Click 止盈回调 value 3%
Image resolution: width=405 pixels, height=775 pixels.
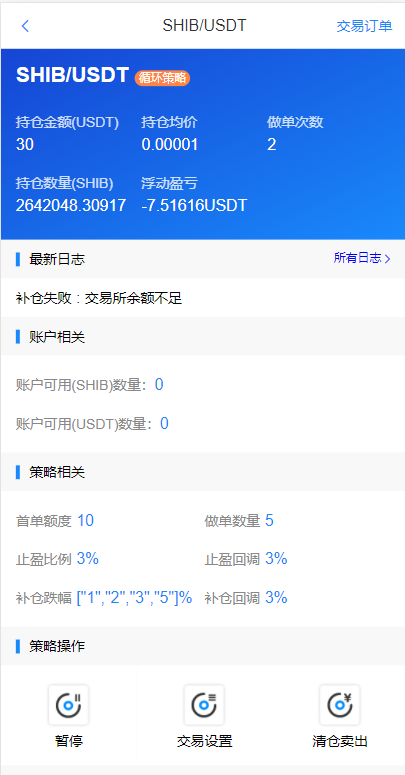[x=276, y=559]
